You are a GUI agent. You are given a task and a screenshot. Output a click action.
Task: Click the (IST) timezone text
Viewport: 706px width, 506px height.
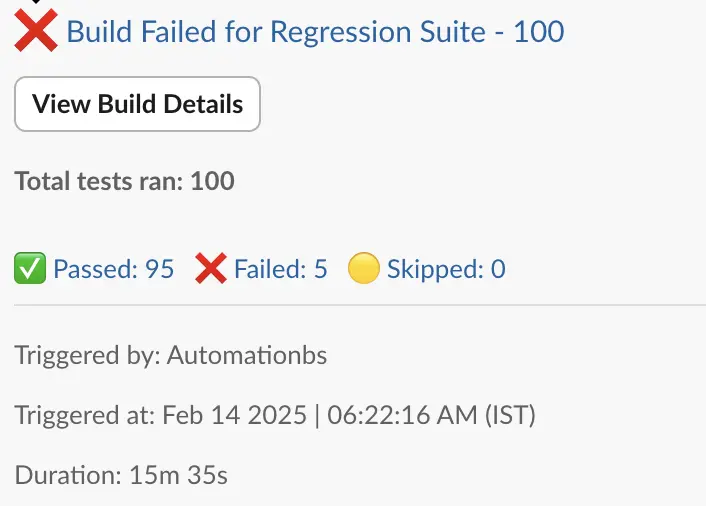[x=510, y=415]
